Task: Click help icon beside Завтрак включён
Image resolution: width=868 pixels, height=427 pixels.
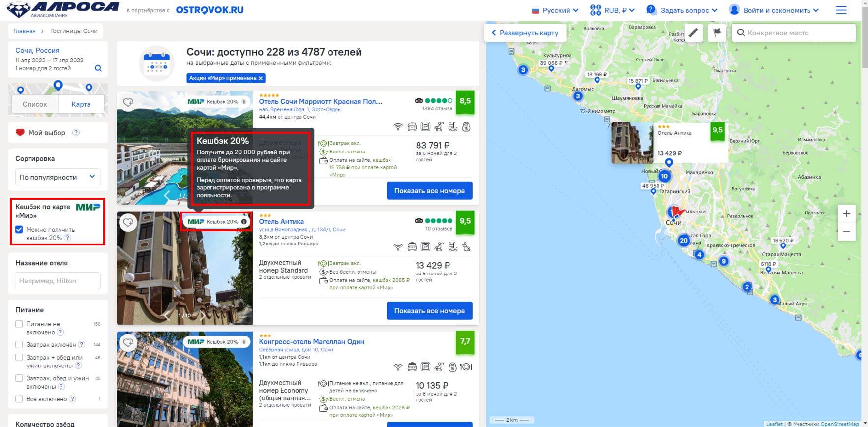Action: 82,344
